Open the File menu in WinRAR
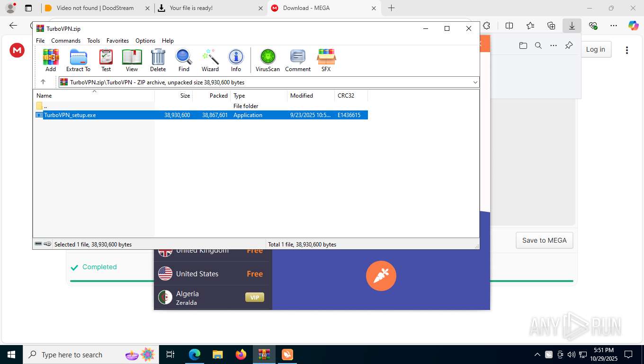This screenshot has width=644, height=364. tap(40, 41)
